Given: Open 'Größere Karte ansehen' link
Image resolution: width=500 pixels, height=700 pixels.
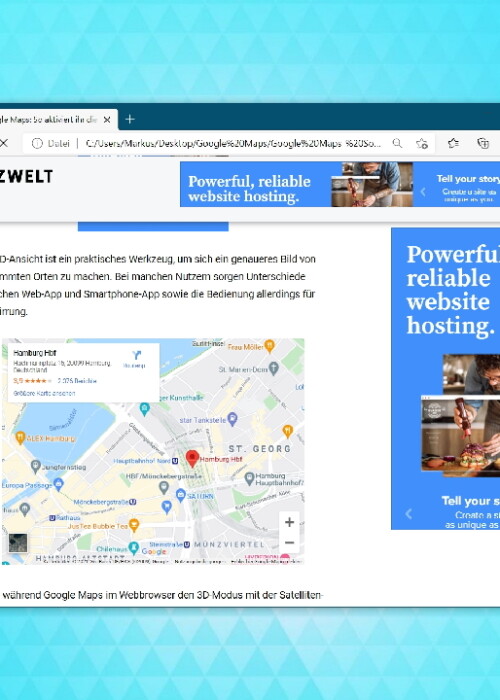Looking at the screenshot, I should click(44, 393).
